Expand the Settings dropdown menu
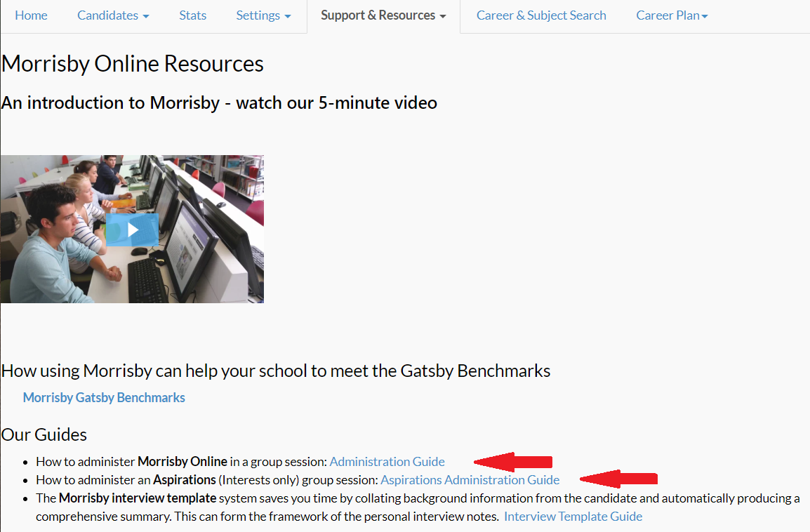Screen dimensions: 810x532 (263, 15)
